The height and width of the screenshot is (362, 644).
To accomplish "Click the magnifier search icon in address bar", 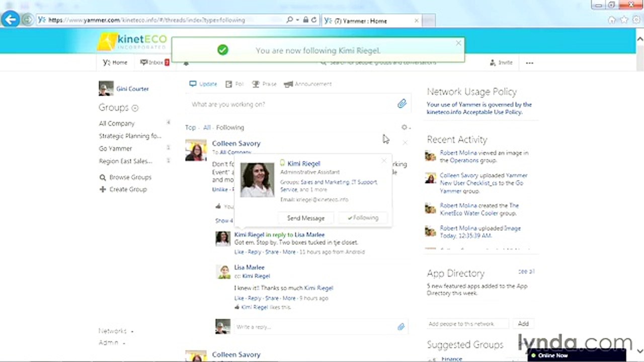I will [290, 20].
